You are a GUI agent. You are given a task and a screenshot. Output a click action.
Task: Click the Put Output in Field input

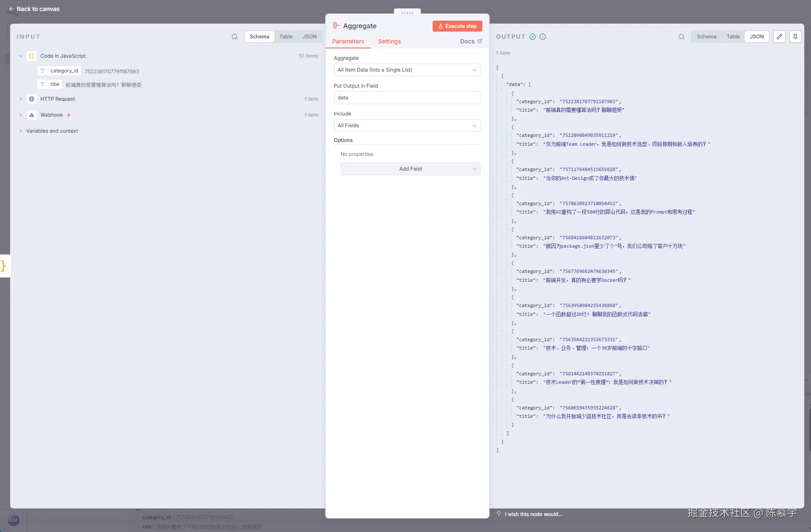pos(407,98)
